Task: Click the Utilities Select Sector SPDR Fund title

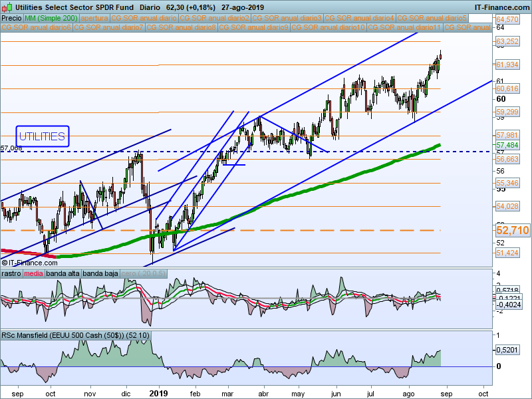Action: tap(74, 7)
